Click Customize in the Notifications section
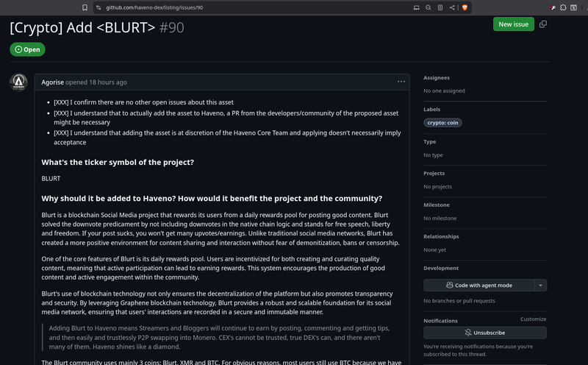The width and height of the screenshot is (588, 365). [533, 319]
